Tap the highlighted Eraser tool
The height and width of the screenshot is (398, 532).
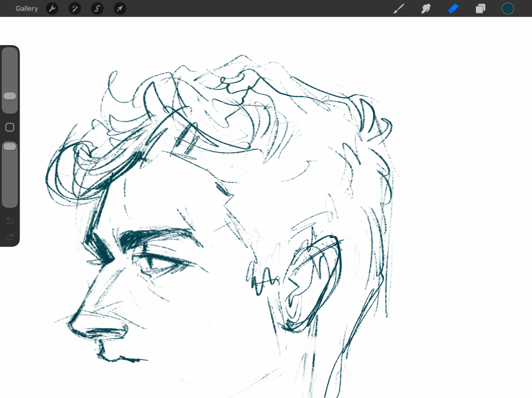pos(454,8)
